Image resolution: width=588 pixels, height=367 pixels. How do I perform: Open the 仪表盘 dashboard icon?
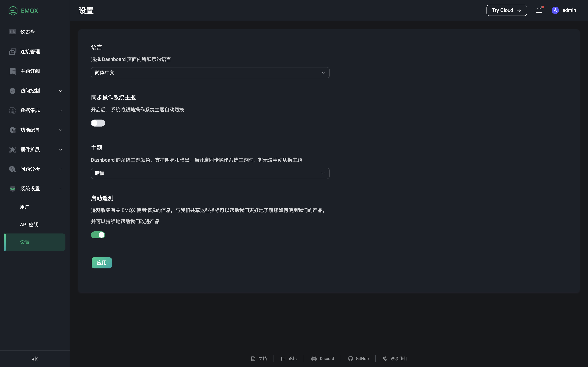(13, 32)
